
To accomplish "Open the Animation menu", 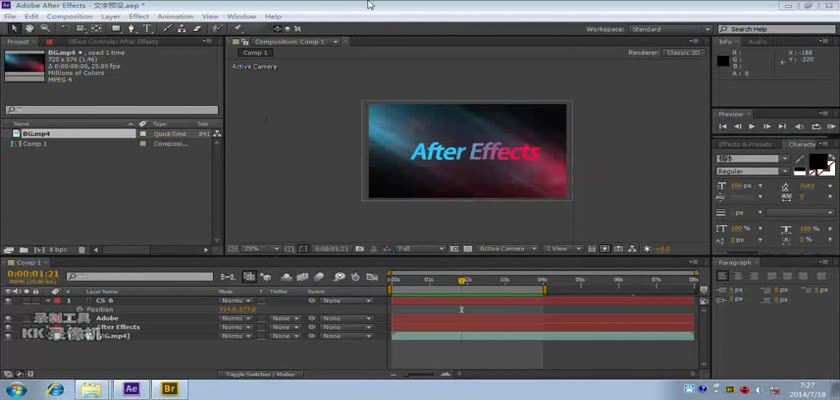I will click(175, 17).
